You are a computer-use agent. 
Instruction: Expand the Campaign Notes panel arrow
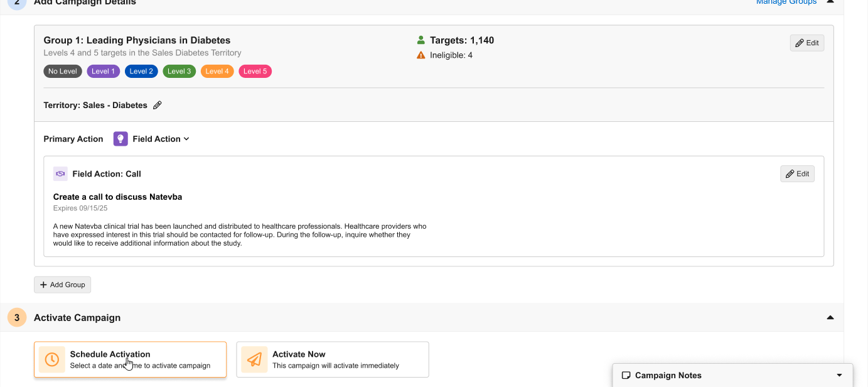[840, 376]
